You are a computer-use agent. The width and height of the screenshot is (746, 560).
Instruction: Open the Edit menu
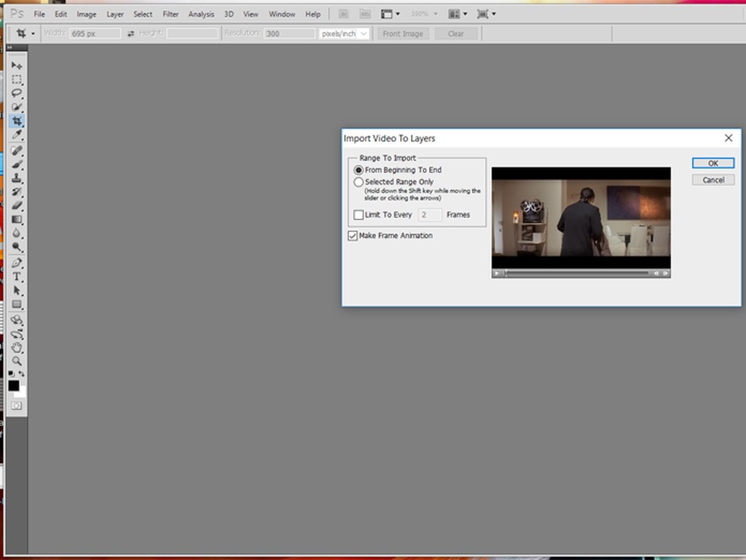[61, 14]
